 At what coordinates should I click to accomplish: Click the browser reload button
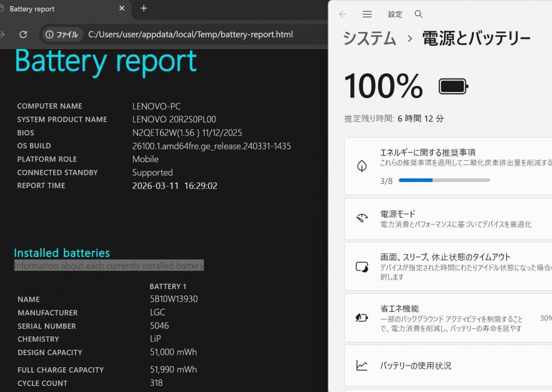23,34
